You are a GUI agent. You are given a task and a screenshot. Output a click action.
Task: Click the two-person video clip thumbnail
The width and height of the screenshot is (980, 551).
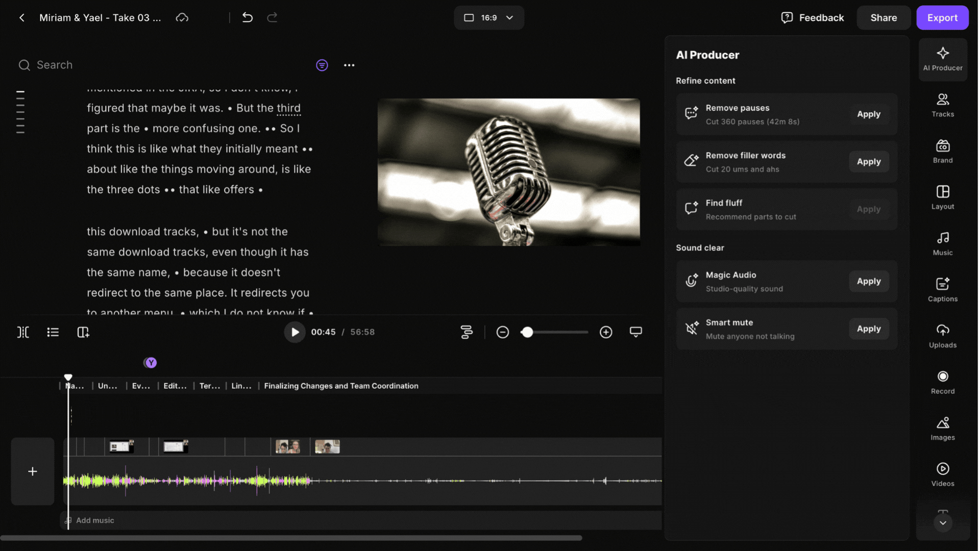coord(288,447)
